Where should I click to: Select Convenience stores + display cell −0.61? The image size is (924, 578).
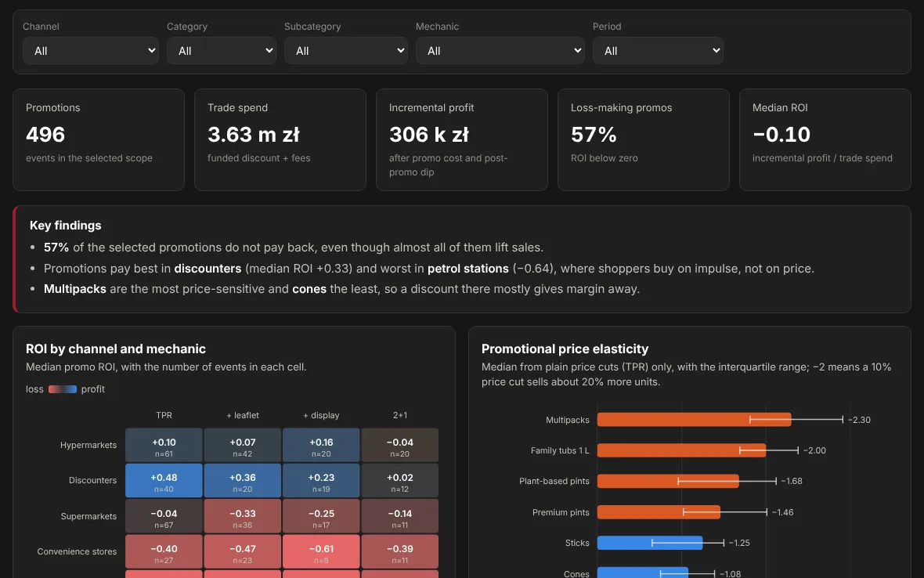321,551
